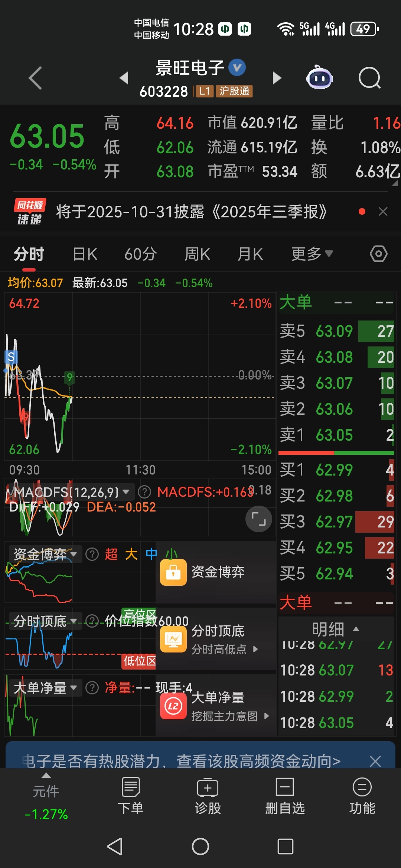
Task: Expand chart to fullscreen
Action: coord(259,519)
